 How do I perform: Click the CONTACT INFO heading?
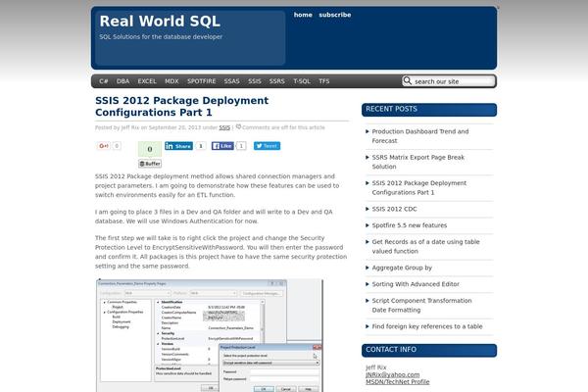click(391, 350)
